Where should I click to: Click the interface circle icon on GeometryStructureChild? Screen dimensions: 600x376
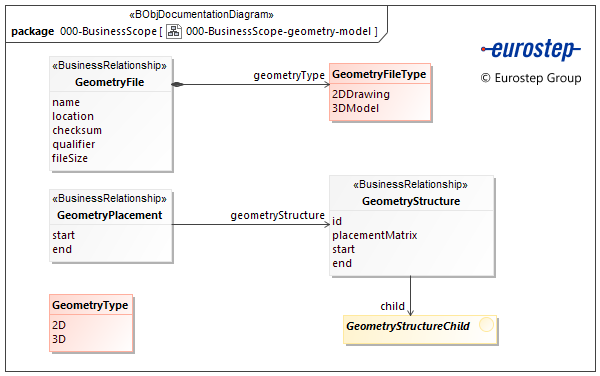(x=486, y=325)
